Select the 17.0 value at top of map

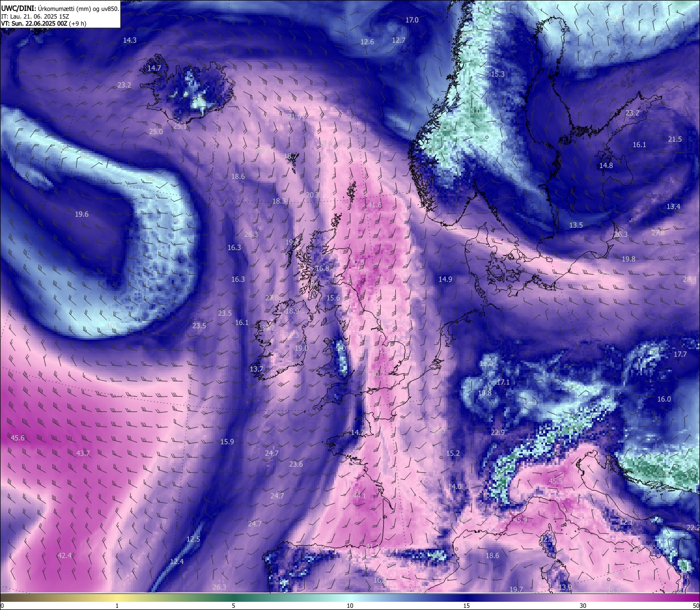412,20
